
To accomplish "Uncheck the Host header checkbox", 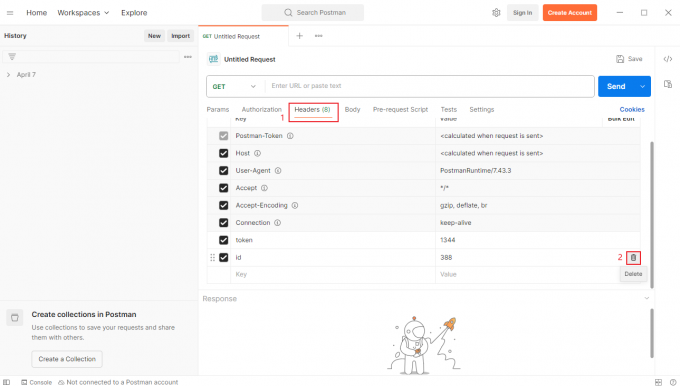I will click(x=223, y=153).
